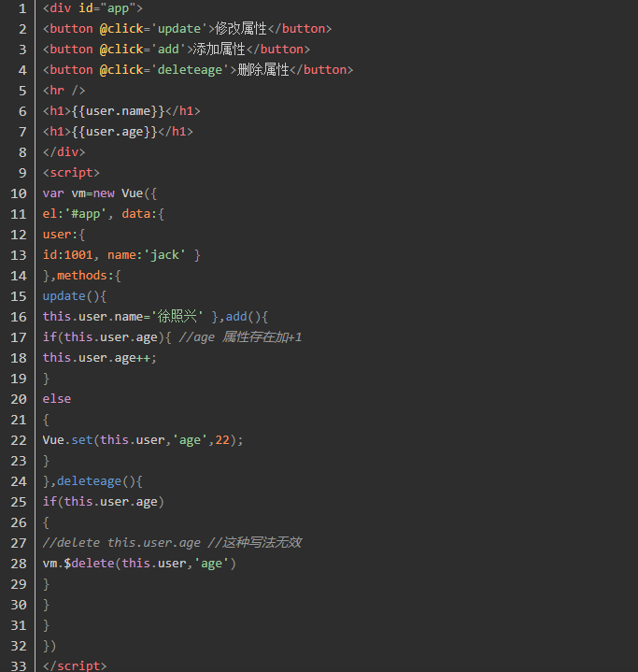The width and height of the screenshot is (638, 672).
Task: Click the else keyword on line 20
Action: pos(57,399)
